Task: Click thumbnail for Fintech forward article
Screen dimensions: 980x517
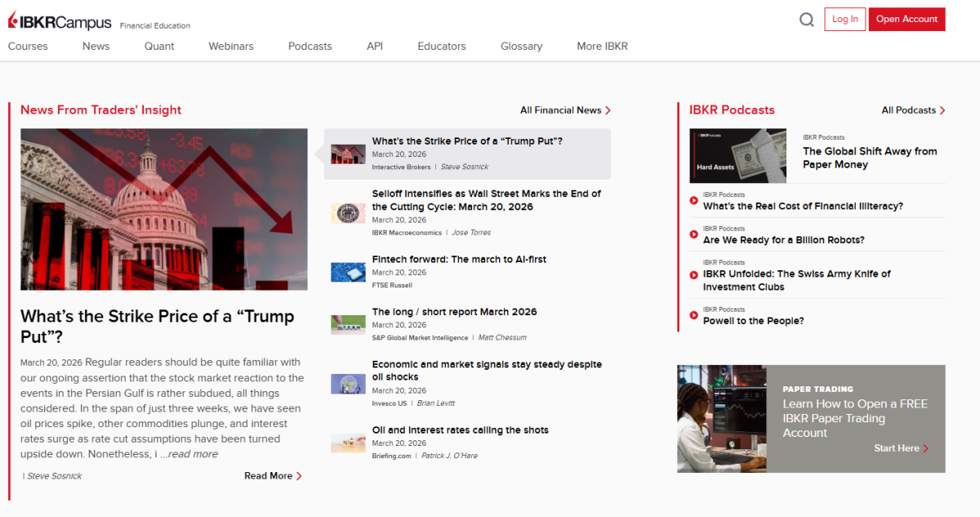Action: (x=348, y=272)
